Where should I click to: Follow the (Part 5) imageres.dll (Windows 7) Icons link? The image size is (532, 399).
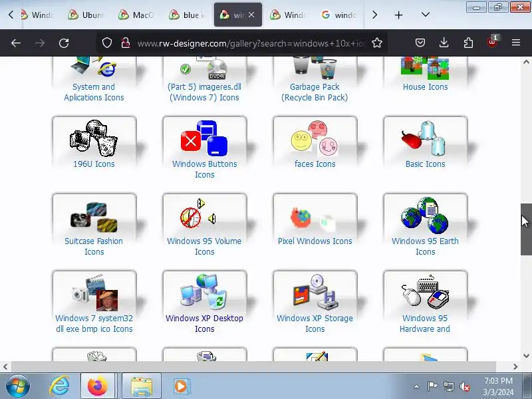(x=204, y=92)
